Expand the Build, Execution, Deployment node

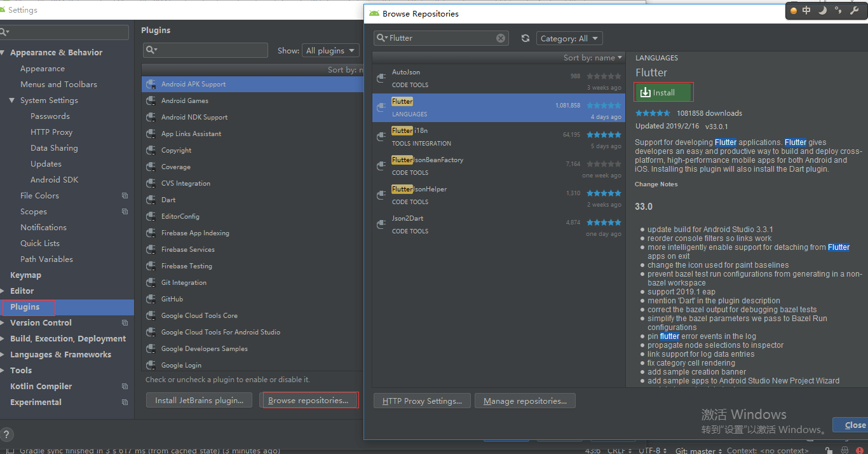[x=3, y=339]
